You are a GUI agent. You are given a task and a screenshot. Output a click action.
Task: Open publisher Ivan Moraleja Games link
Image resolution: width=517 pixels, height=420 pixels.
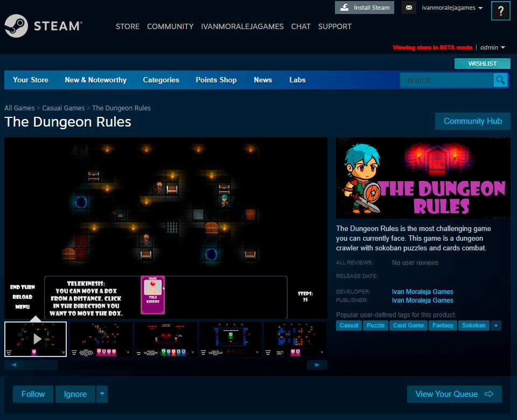point(422,300)
